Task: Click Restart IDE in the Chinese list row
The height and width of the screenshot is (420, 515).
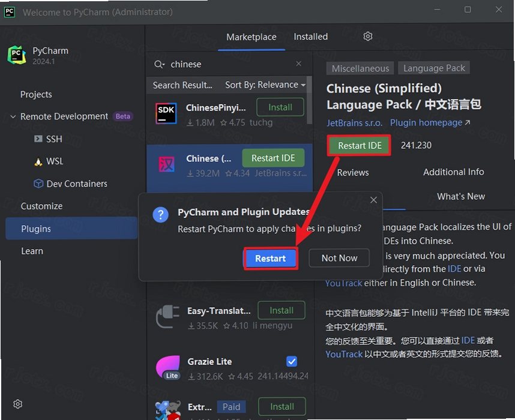Action: pos(273,158)
